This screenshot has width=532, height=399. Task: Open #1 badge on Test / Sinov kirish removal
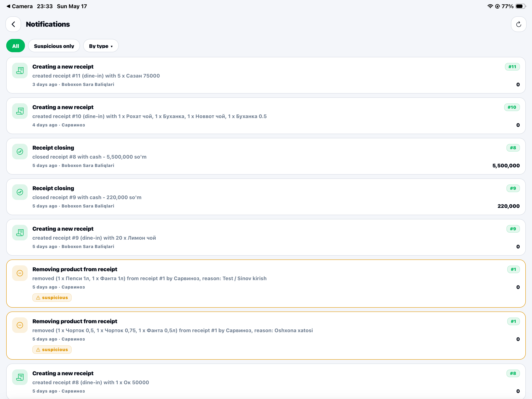pyautogui.click(x=514, y=269)
